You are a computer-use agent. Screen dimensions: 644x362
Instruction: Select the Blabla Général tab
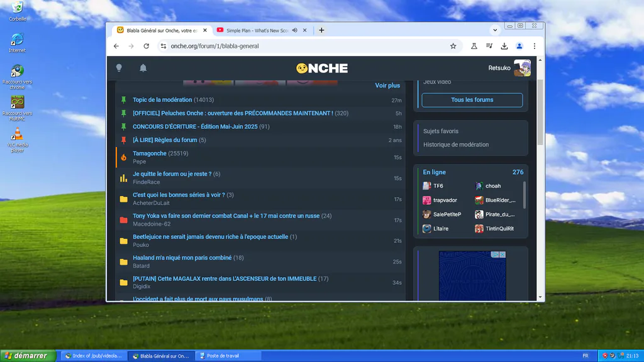tap(162, 30)
